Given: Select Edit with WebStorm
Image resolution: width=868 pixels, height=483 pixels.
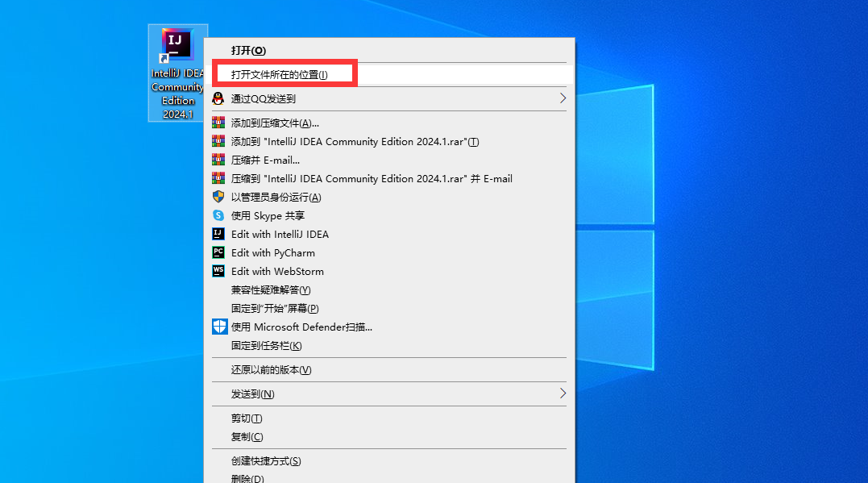Looking at the screenshot, I should [x=390, y=272].
